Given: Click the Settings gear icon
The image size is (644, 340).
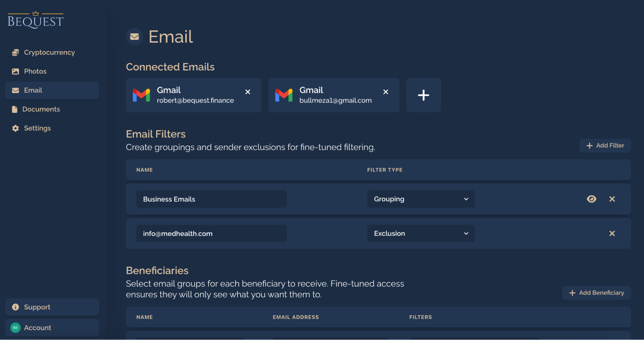Looking at the screenshot, I should point(15,128).
